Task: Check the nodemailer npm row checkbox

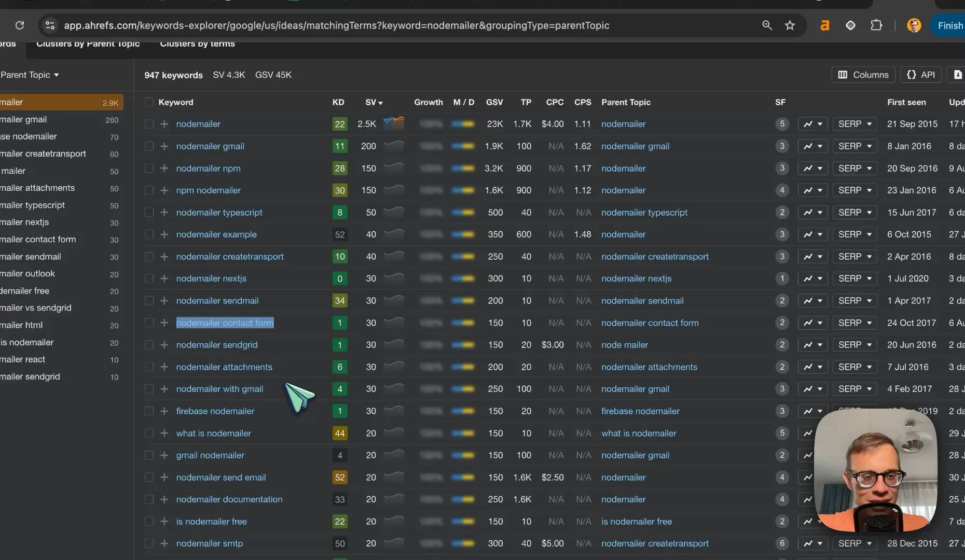Action: 149,169
